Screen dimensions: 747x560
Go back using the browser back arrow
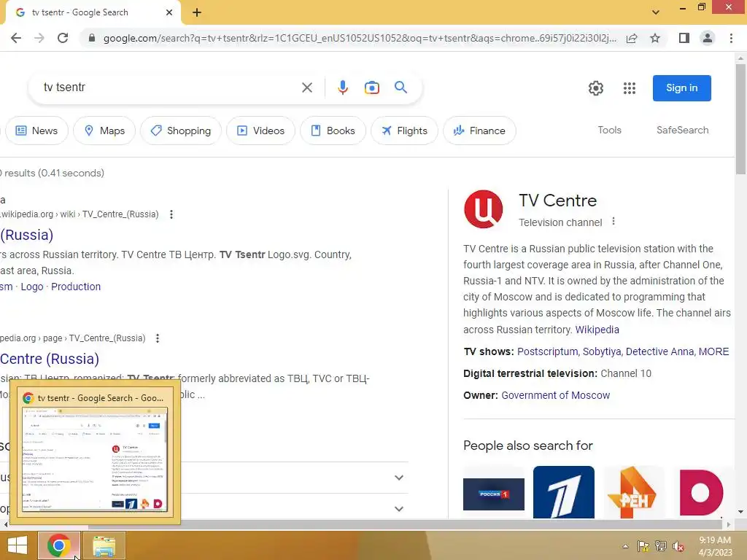[16, 38]
